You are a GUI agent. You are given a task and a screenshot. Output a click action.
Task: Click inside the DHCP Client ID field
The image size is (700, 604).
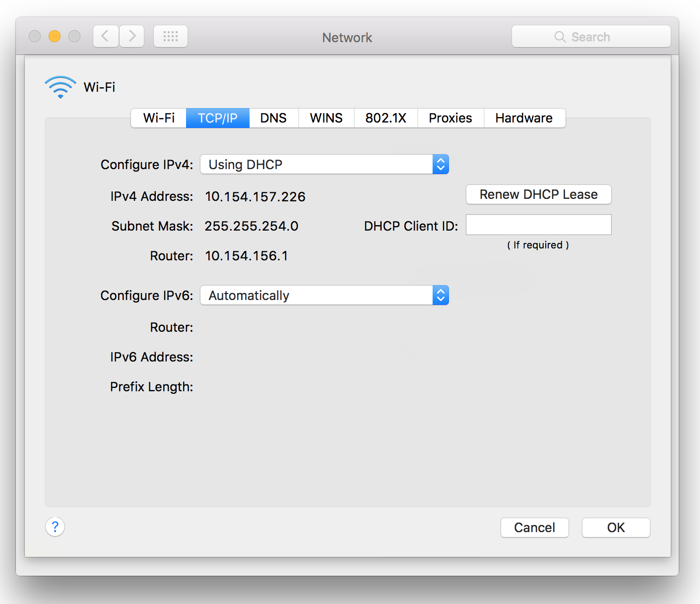tap(538, 225)
